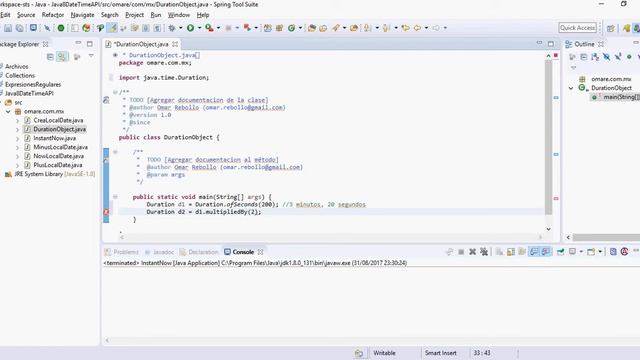Toggle Hide Non-Public Members green dot
The image size is (640, 360).
click(629, 57)
